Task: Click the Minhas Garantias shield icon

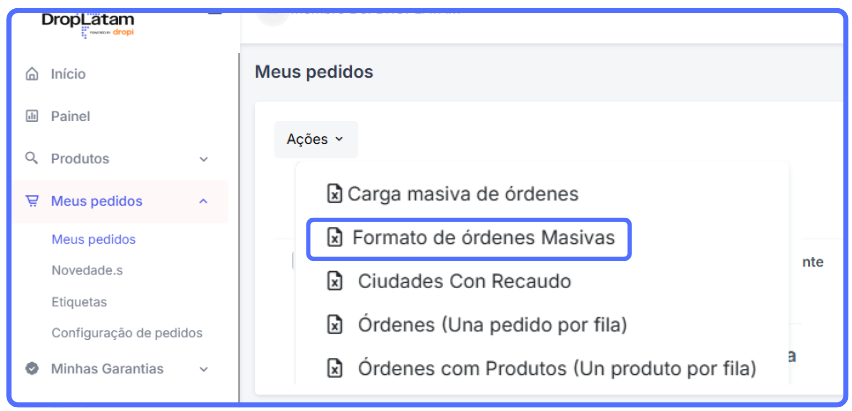Action: 32,369
